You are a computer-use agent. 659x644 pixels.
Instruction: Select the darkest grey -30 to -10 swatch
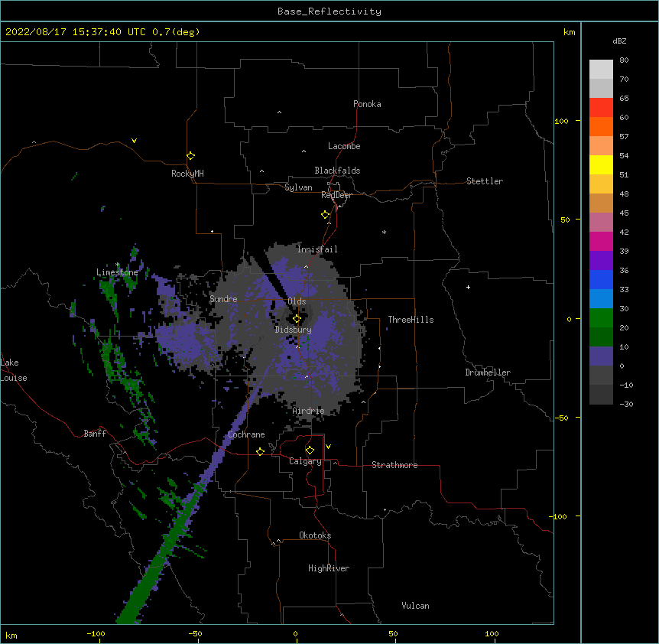601,395
